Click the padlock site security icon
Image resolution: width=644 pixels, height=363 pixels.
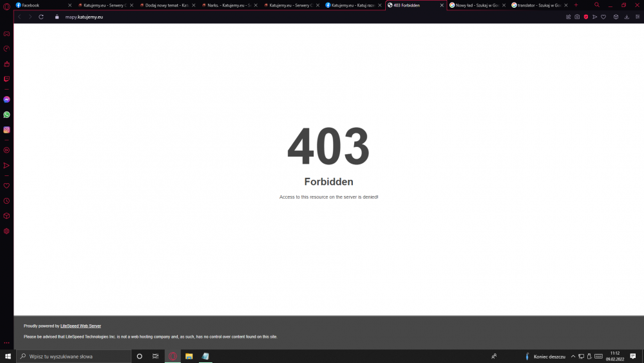pyautogui.click(x=57, y=17)
